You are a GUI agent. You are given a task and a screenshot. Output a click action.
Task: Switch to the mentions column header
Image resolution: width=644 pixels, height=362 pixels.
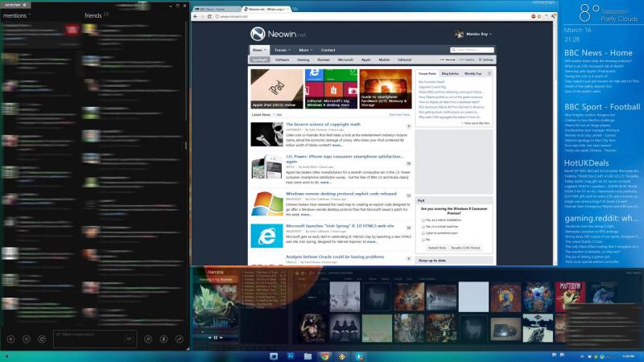pyautogui.click(x=14, y=15)
